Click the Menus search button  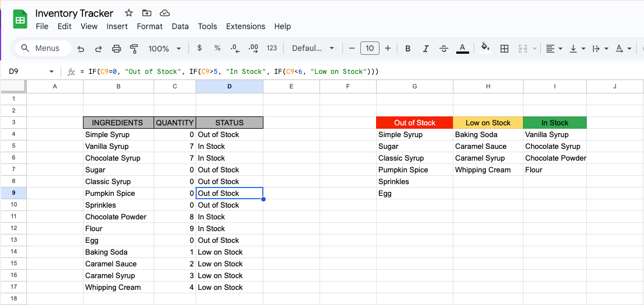click(40, 49)
